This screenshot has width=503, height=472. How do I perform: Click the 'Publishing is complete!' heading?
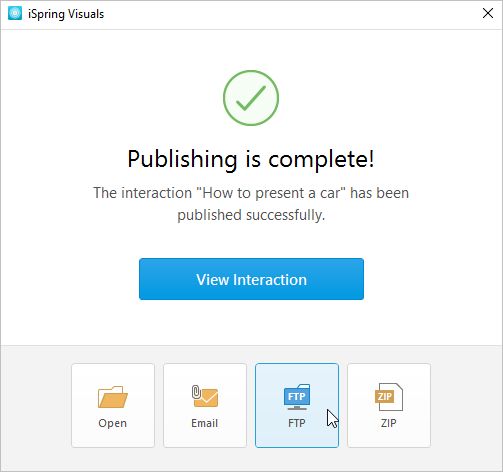251,159
